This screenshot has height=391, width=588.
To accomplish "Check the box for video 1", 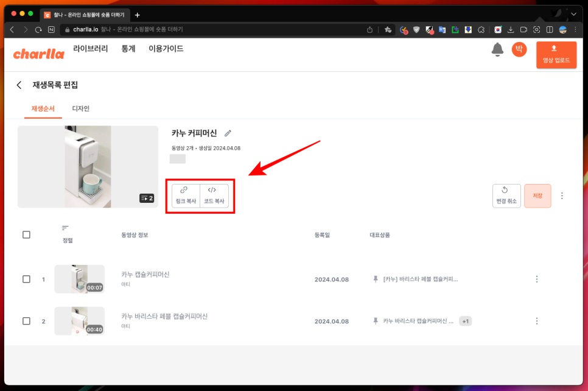I will (x=26, y=279).
